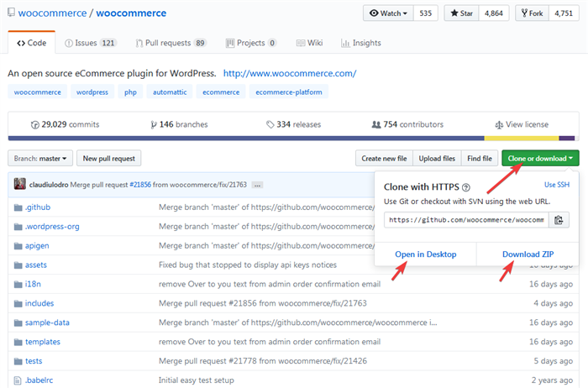Image resolution: width=588 pixels, height=388 pixels.
Task: Click the purple segment of language bar
Action: [x=567, y=139]
